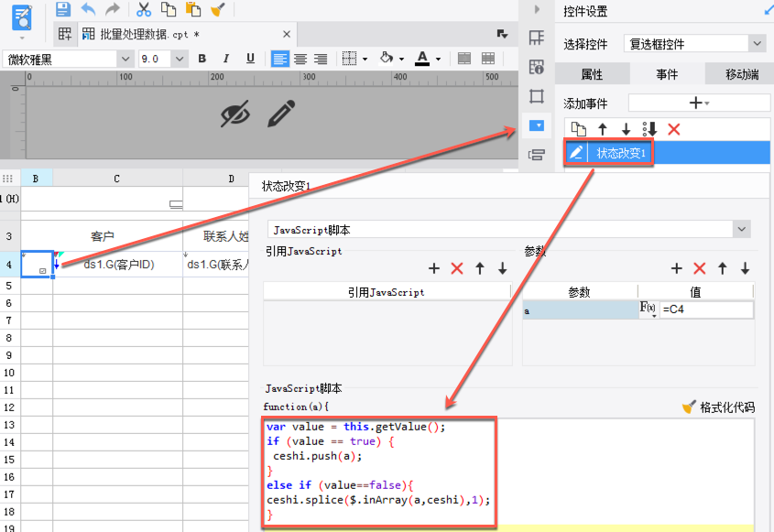Viewport: 774px width, 532px height.
Task: Align text center
Action: pos(300,60)
